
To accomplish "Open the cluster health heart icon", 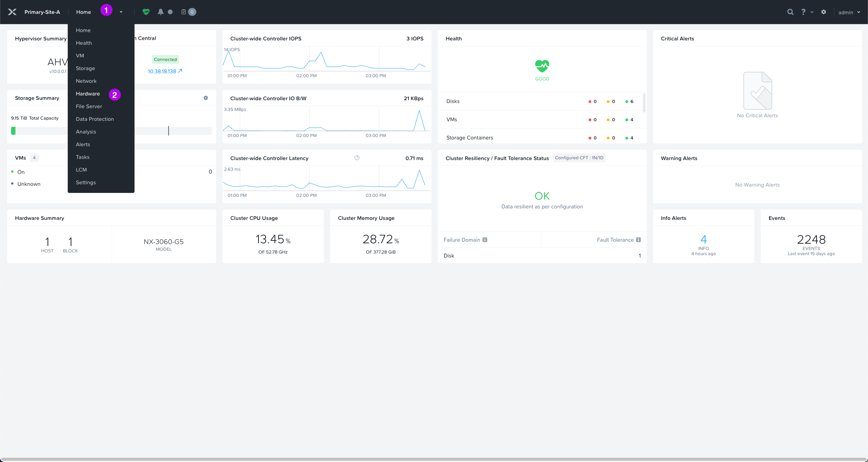I will pyautogui.click(x=146, y=12).
